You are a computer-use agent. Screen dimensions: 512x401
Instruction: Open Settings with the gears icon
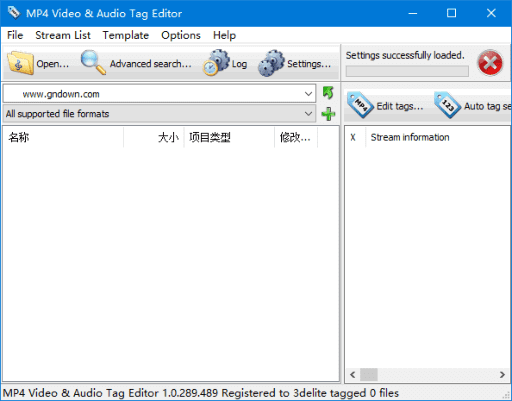pyautogui.click(x=295, y=63)
